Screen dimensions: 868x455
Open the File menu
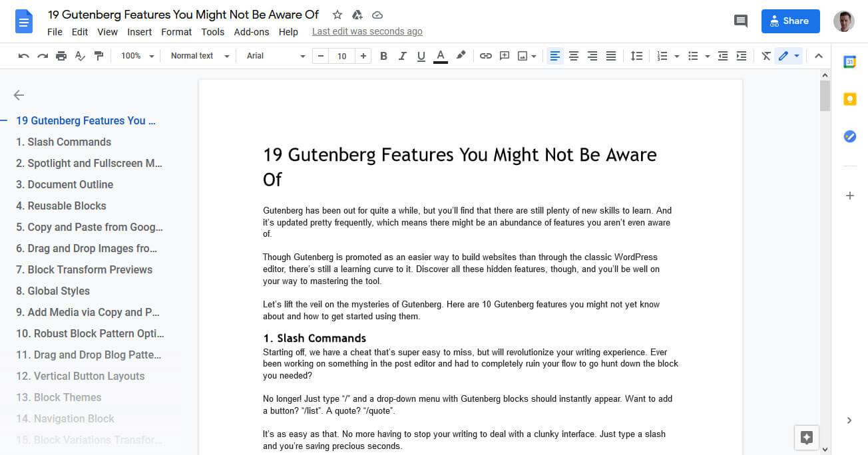(55, 32)
